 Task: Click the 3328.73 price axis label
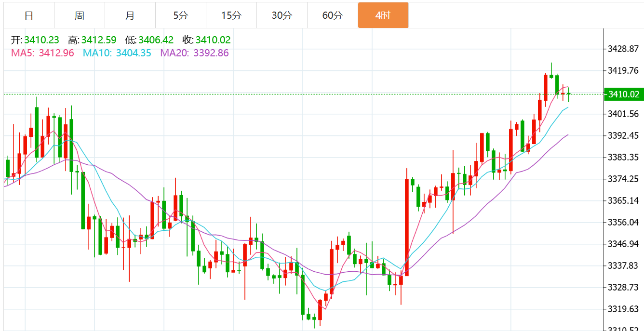[x=623, y=287]
